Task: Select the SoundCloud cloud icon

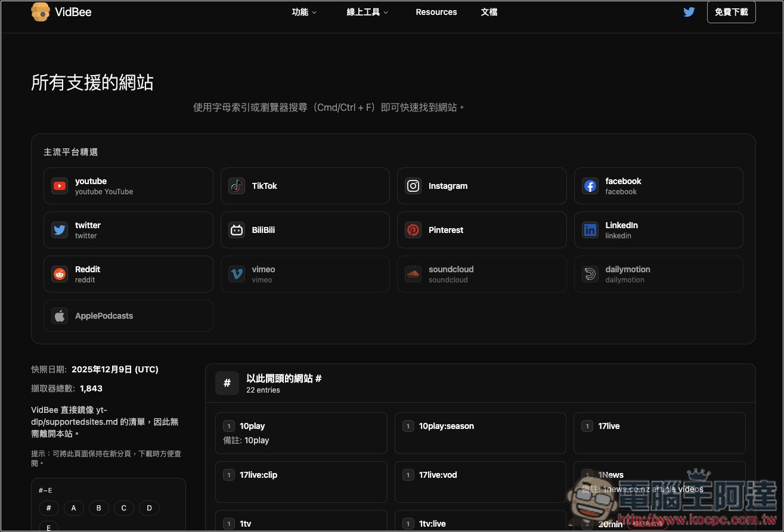Action: pos(413,274)
